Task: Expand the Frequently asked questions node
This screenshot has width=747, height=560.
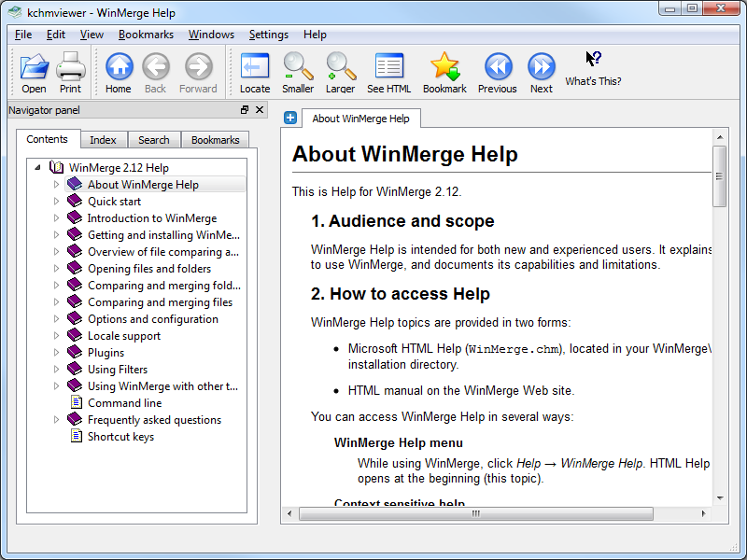Action: [56, 420]
